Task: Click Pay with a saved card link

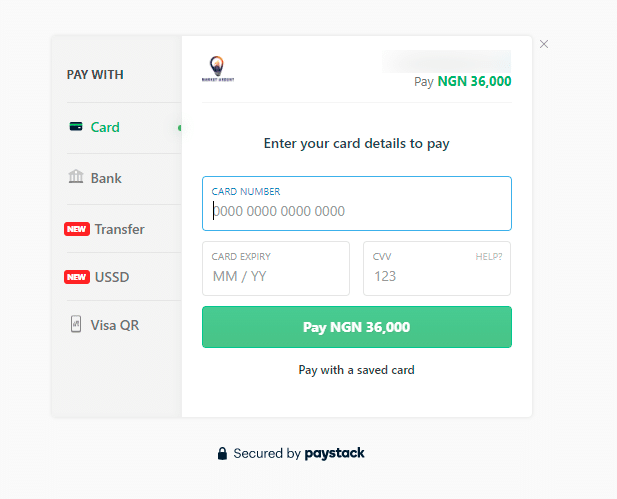Action: [357, 370]
